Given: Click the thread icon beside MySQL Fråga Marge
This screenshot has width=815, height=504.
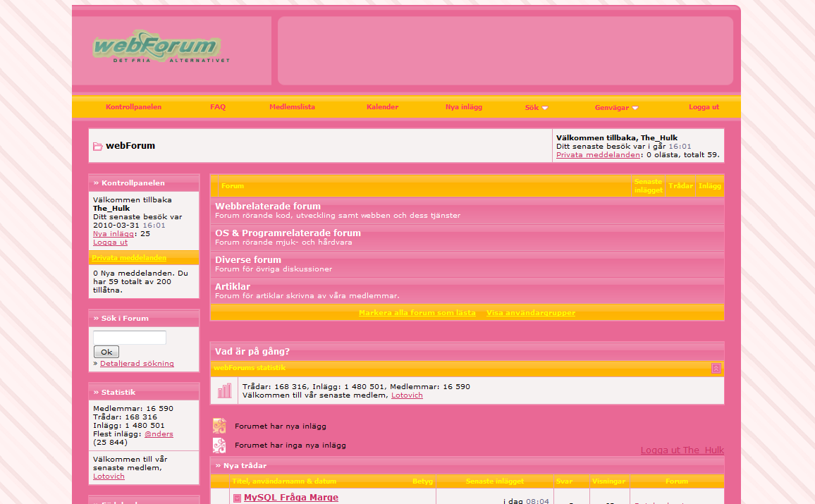Looking at the screenshot, I should pyautogui.click(x=237, y=498).
